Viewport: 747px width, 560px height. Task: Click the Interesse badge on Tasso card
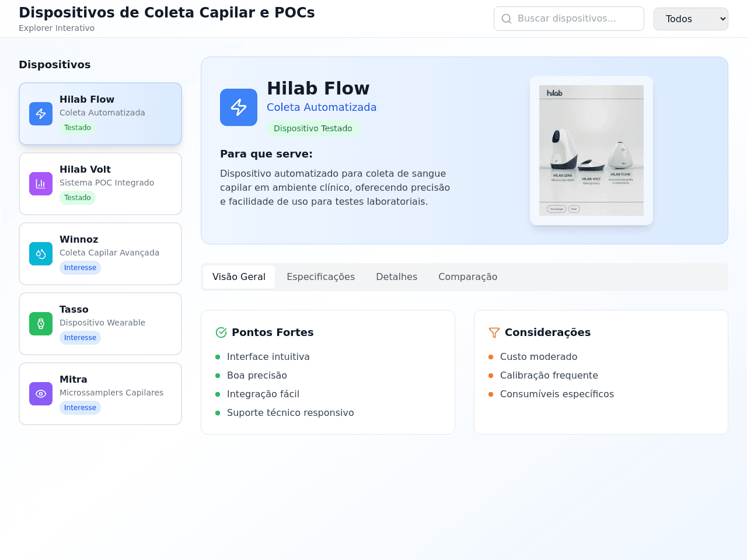point(80,338)
